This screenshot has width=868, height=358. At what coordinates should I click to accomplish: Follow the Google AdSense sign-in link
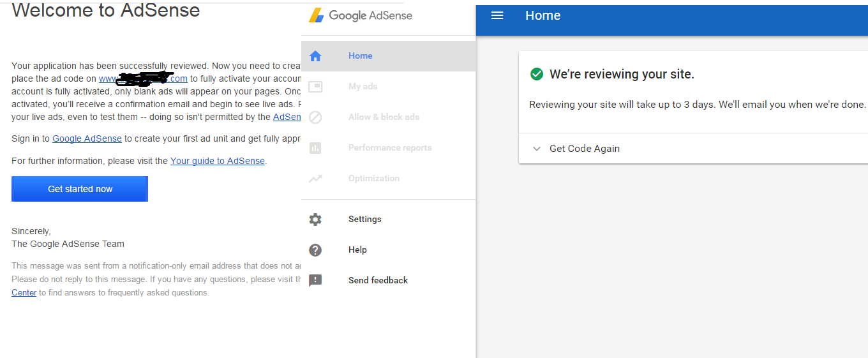pos(87,138)
